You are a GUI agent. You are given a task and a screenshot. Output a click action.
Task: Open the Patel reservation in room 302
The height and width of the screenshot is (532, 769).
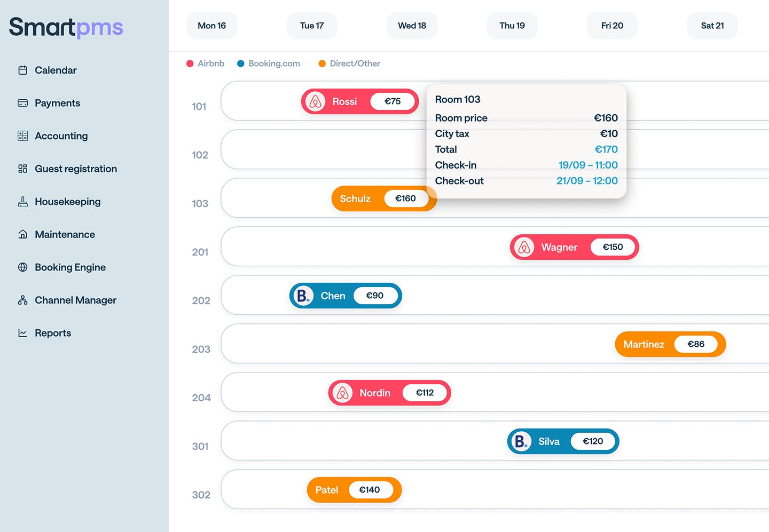click(354, 490)
